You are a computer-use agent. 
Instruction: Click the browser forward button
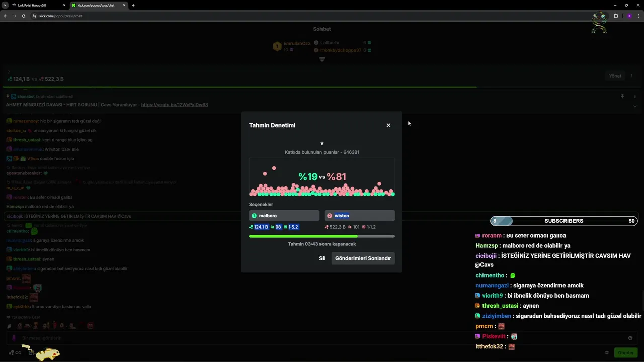pos(15,16)
